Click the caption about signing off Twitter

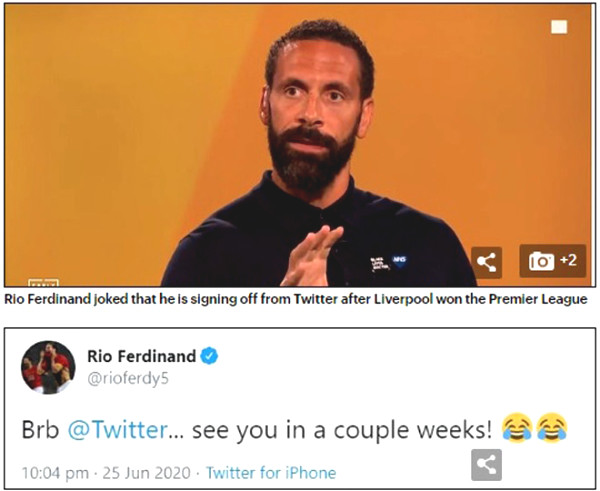(295, 299)
